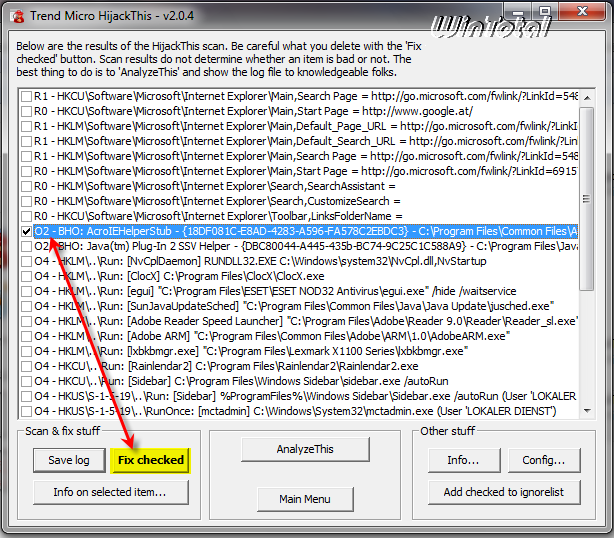614x538 pixels.
Task: Check the Rainlendar2 entry
Action: [x=26, y=366]
